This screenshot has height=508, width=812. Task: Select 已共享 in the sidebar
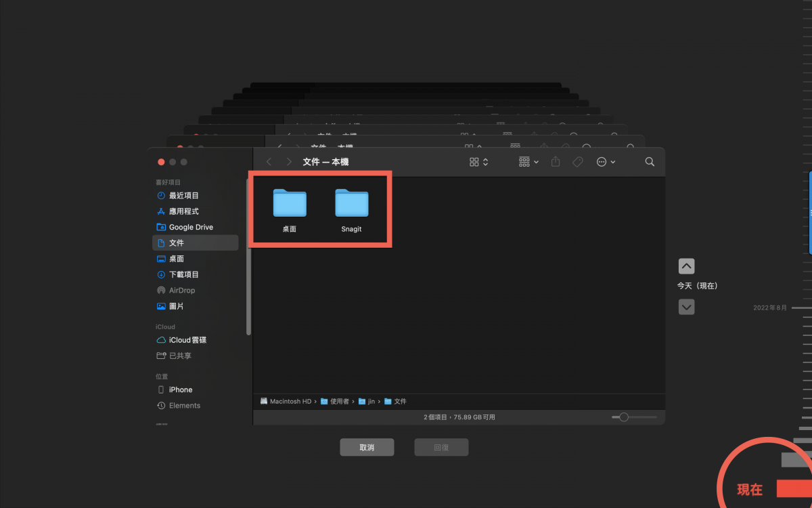click(x=196, y=356)
